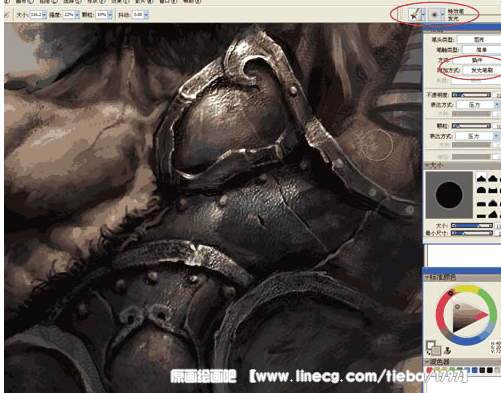Edit the 大小 size value in property bar

coord(36,15)
